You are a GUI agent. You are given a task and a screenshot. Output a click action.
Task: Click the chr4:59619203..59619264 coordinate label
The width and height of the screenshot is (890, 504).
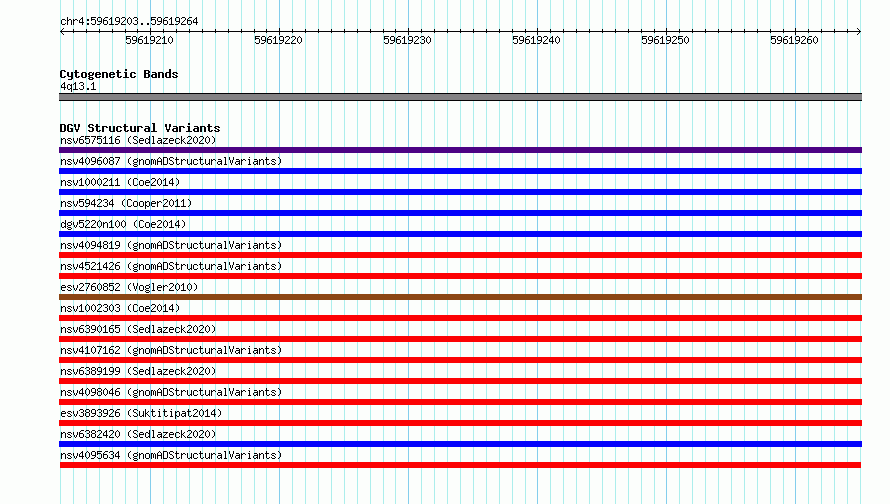tap(129, 21)
